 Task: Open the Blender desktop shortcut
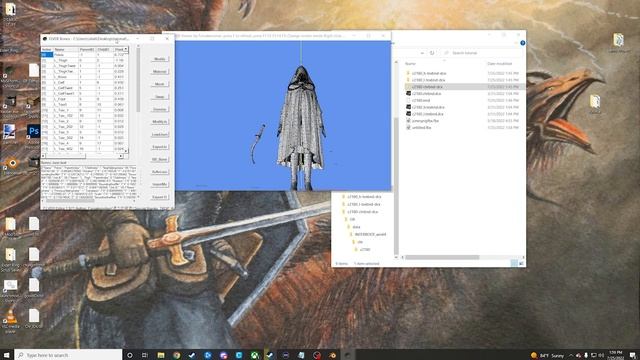click(12, 164)
